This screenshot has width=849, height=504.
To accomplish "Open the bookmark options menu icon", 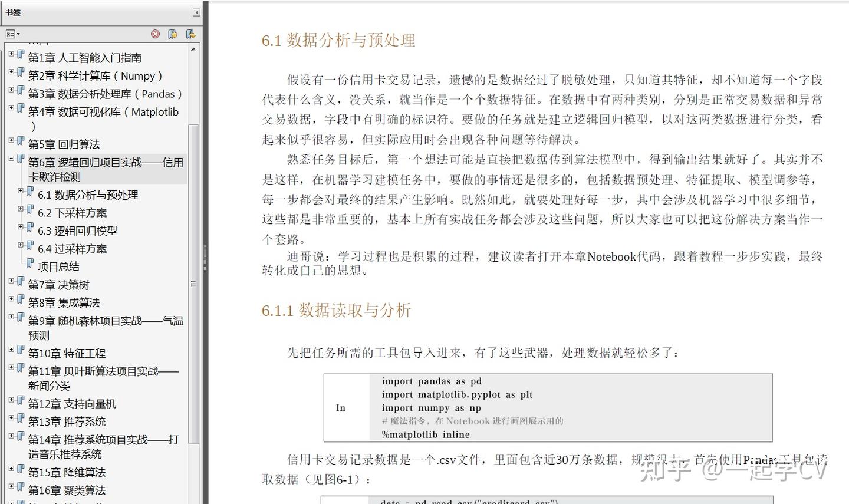I will [10, 34].
